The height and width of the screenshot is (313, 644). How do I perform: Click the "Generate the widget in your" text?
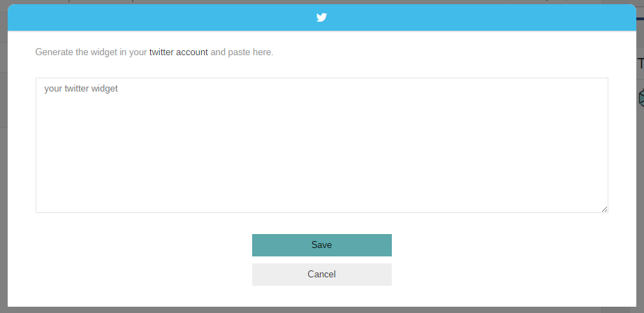[92, 52]
